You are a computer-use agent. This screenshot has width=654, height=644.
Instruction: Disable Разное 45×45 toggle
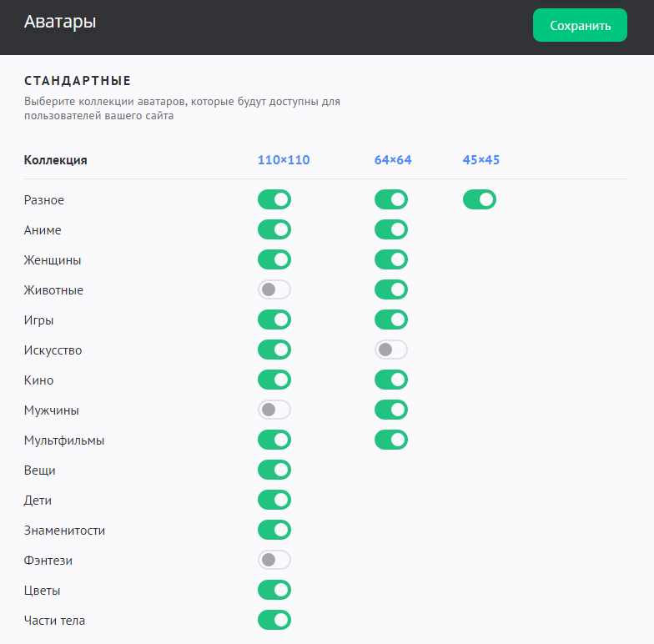pyautogui.click(x=480, y=200)
